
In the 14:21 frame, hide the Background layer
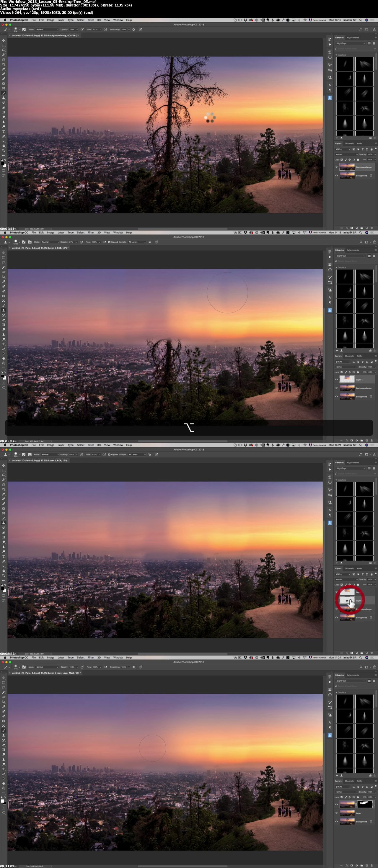(336, 618)
